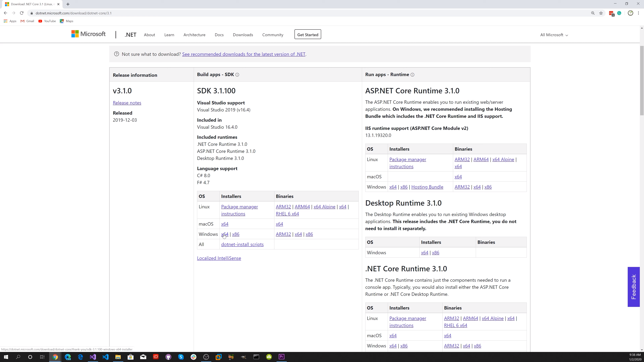644x362 pixels.
Task: Open Command Prompt from the taskbar
Action: [x=256, y=357]
